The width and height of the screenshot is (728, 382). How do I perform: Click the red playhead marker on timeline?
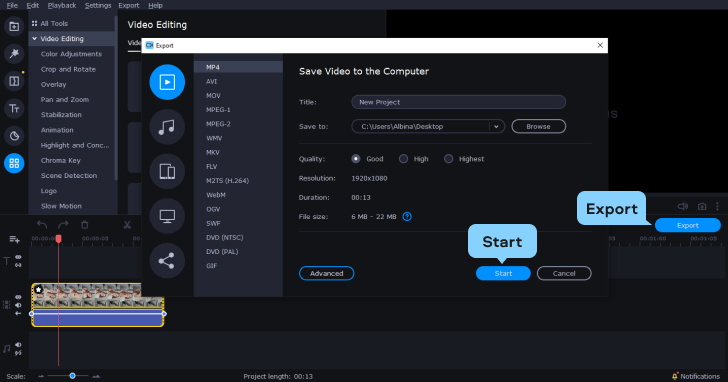[58, 239]
